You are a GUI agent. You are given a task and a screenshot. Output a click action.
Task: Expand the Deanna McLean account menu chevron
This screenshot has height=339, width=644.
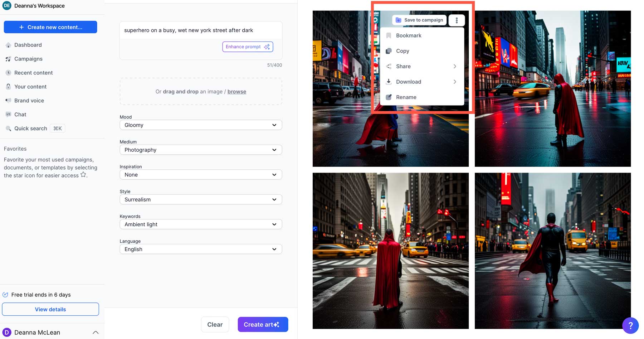(96, 333)
